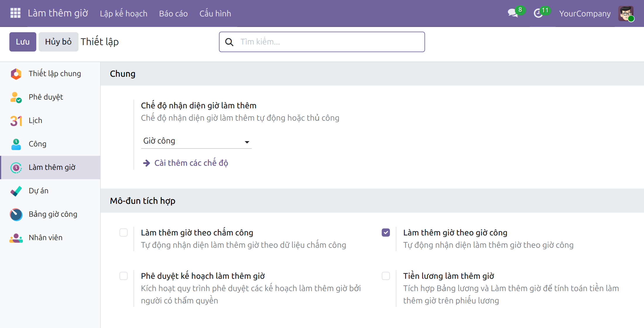Select Công settings tab label
The height and width of the screenshot is (328, 644).
coord(37,144)
